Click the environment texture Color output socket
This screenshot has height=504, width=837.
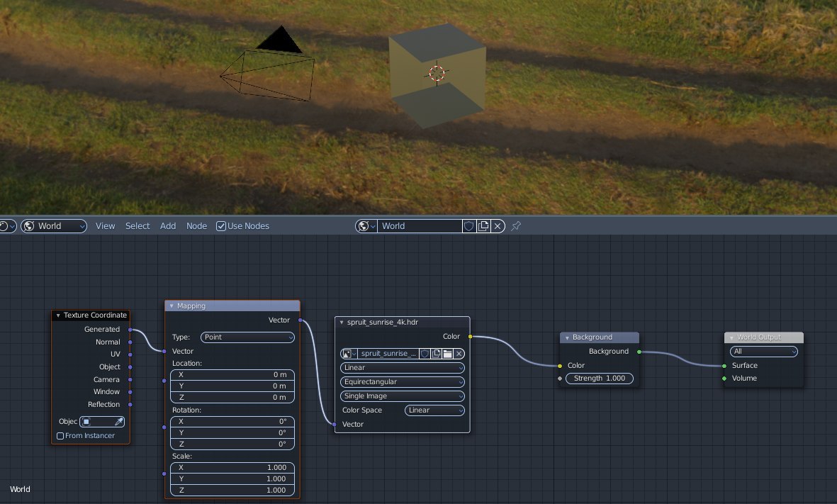click(x=471, y=337)
